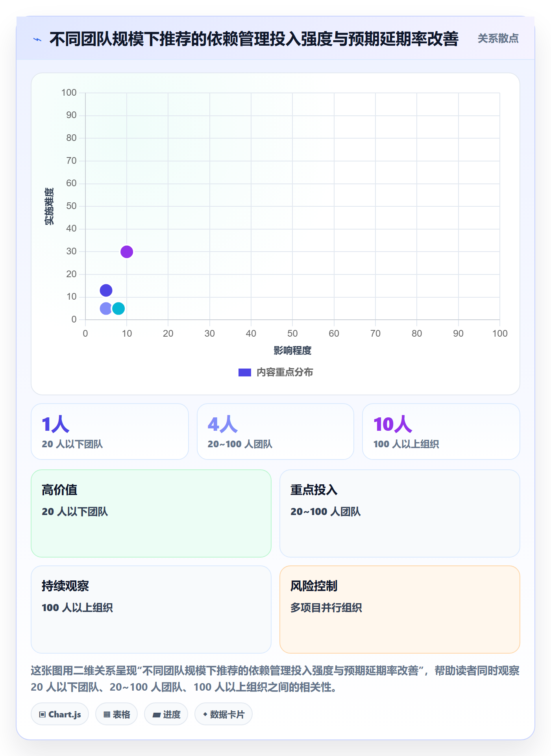Click the 进度 tag chip

(166, 714)
